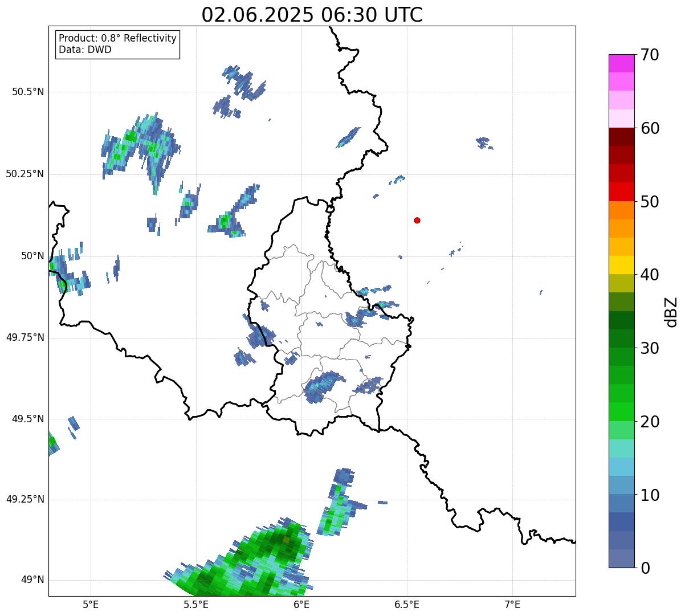This screenshot has width=685, height=616.
Task: Click the red station dot on the map
Action: pos(417,220)
